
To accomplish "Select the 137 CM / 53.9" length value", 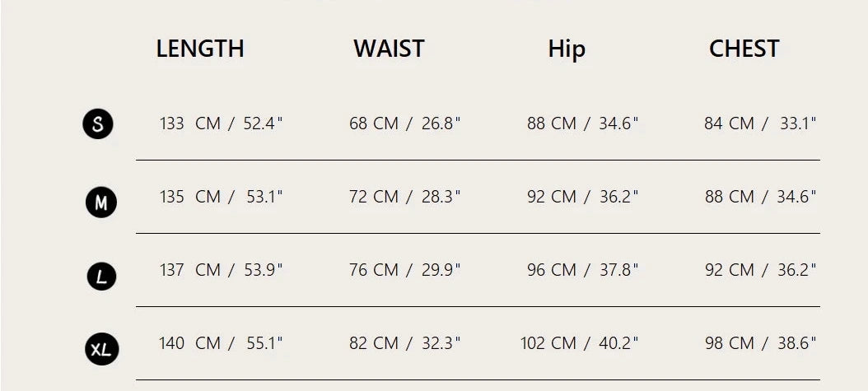I will click(x=221, y=270).
